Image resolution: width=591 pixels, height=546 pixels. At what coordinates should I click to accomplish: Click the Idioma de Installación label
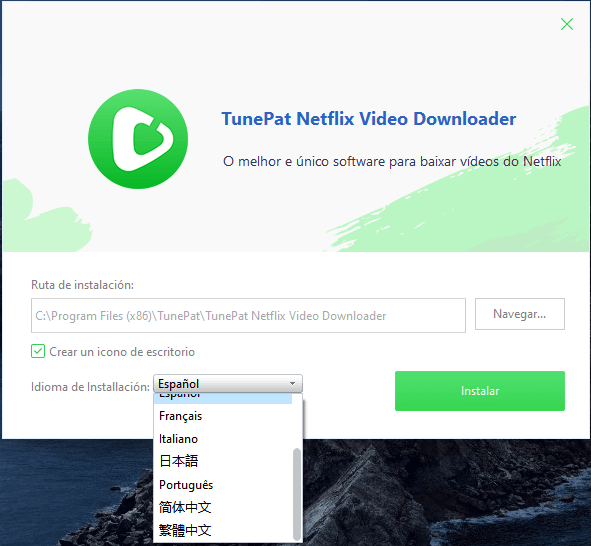pyautogui.click(x=90, y=387)
